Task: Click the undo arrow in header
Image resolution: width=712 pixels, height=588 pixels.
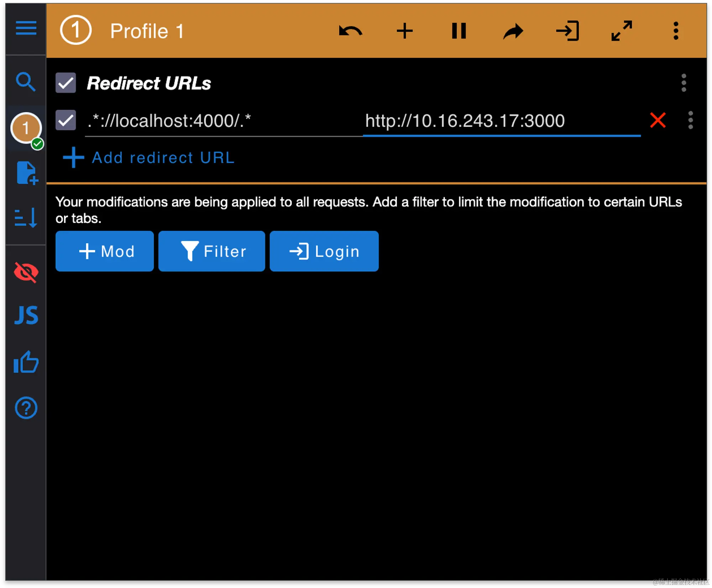Action: (350, 31)
